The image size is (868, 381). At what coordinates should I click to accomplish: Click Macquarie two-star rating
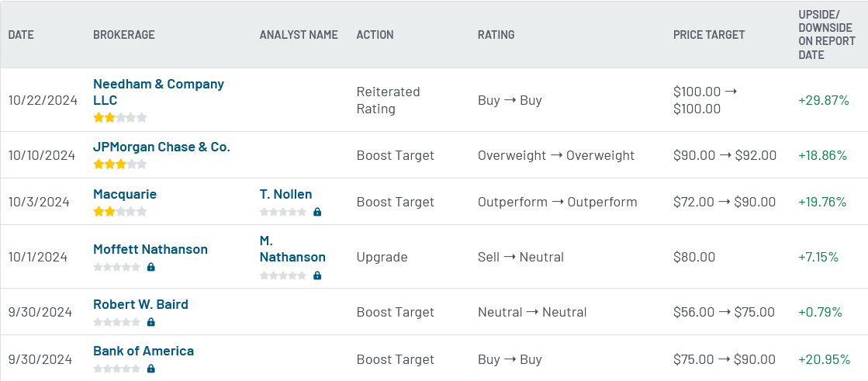[x=120, y=211]
